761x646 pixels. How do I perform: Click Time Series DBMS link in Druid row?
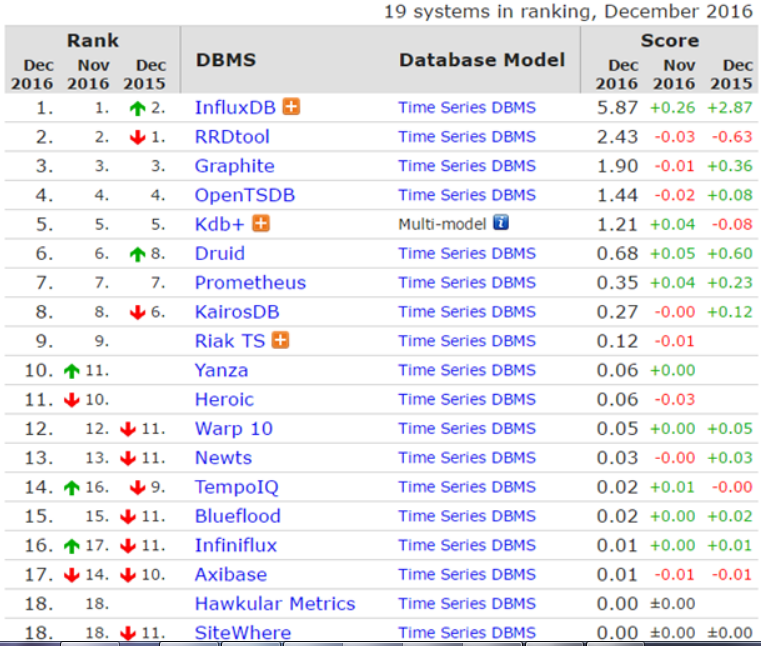coord(467,253)
